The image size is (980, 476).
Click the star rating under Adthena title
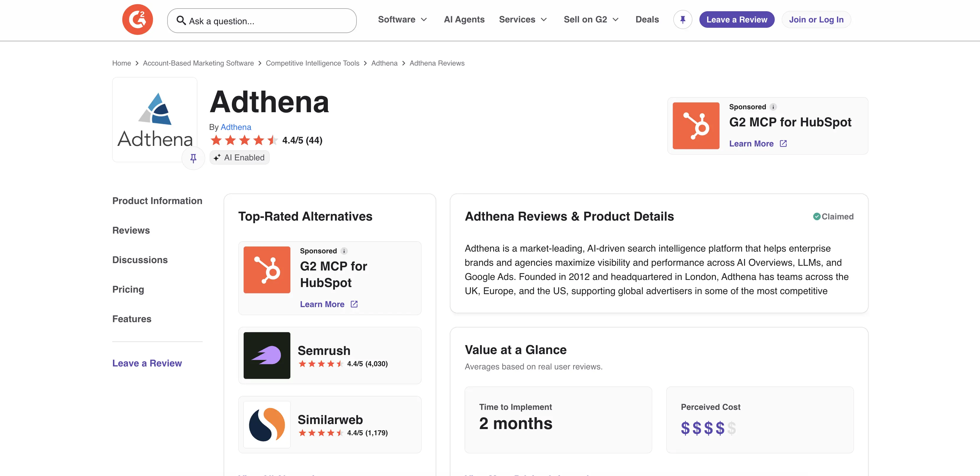(x=243, y=140)
